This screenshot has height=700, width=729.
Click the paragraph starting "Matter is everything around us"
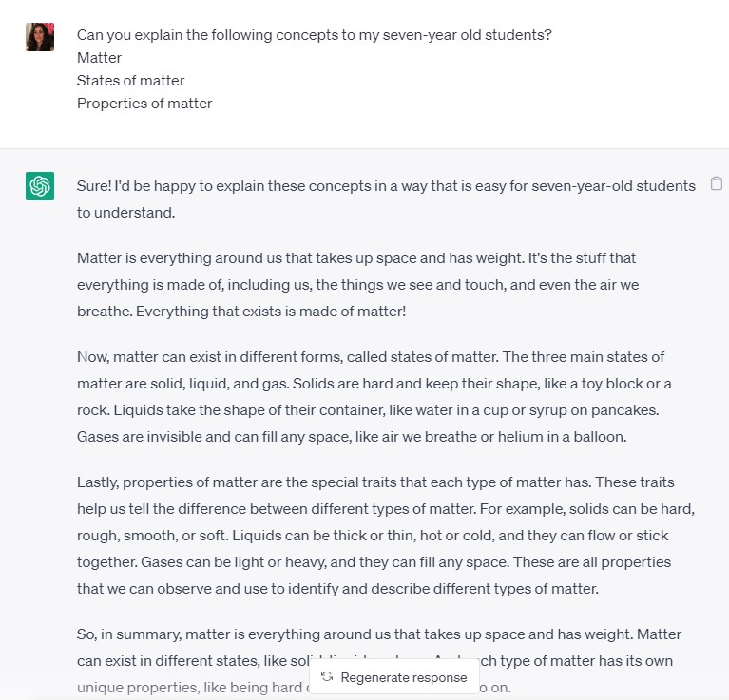click(358, 284)
